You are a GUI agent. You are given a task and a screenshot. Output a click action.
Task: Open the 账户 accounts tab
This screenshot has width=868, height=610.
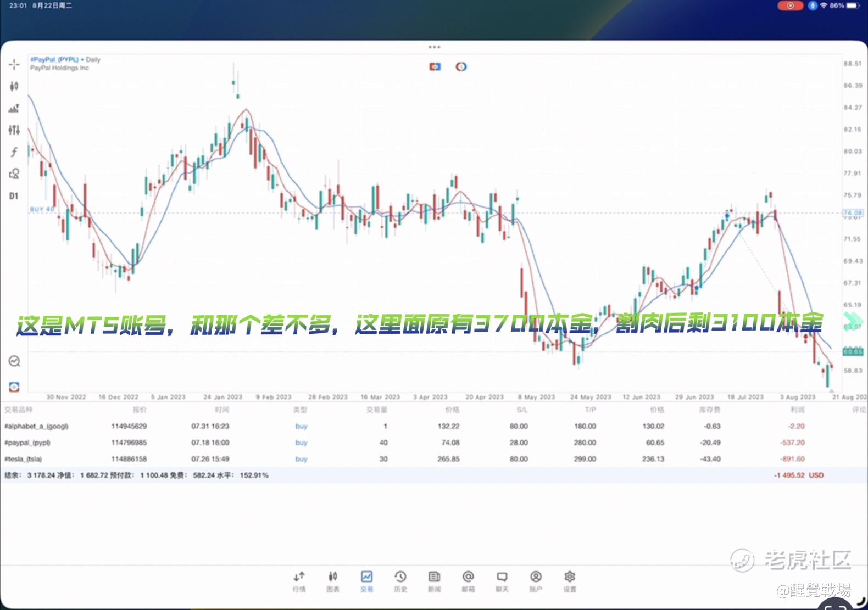click(x=536, y=581)
